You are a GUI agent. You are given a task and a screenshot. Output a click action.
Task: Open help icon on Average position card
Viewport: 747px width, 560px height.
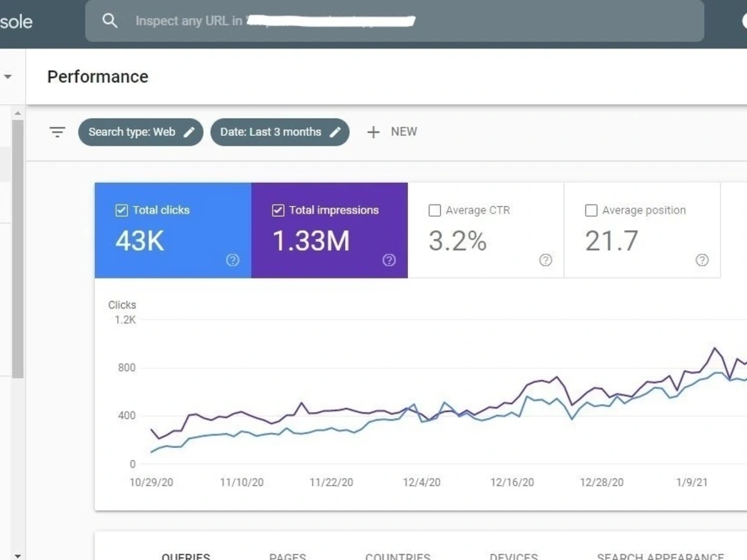[x=701, y=260]
